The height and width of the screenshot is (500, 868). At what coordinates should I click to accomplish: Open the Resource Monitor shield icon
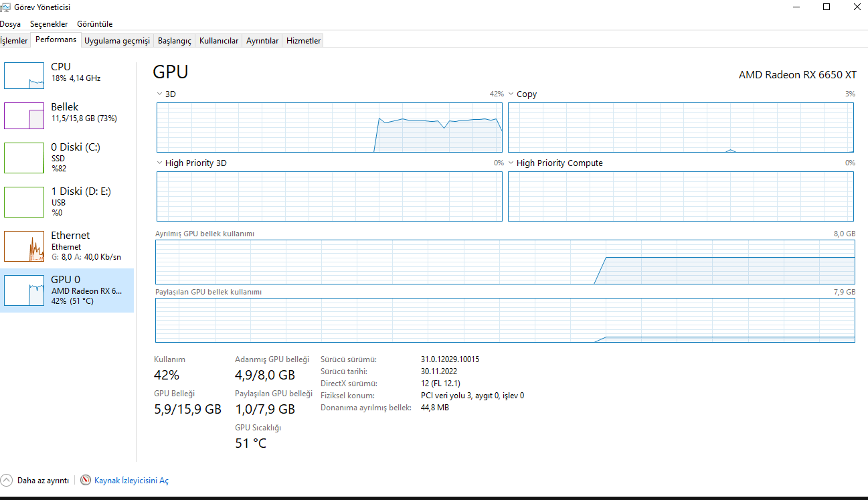tap(86, 480)
